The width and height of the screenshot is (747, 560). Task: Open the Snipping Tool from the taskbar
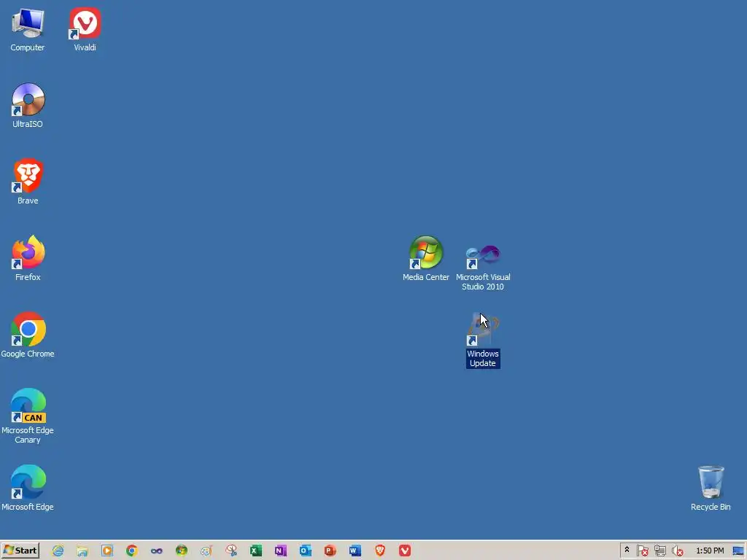pos(231,551)
